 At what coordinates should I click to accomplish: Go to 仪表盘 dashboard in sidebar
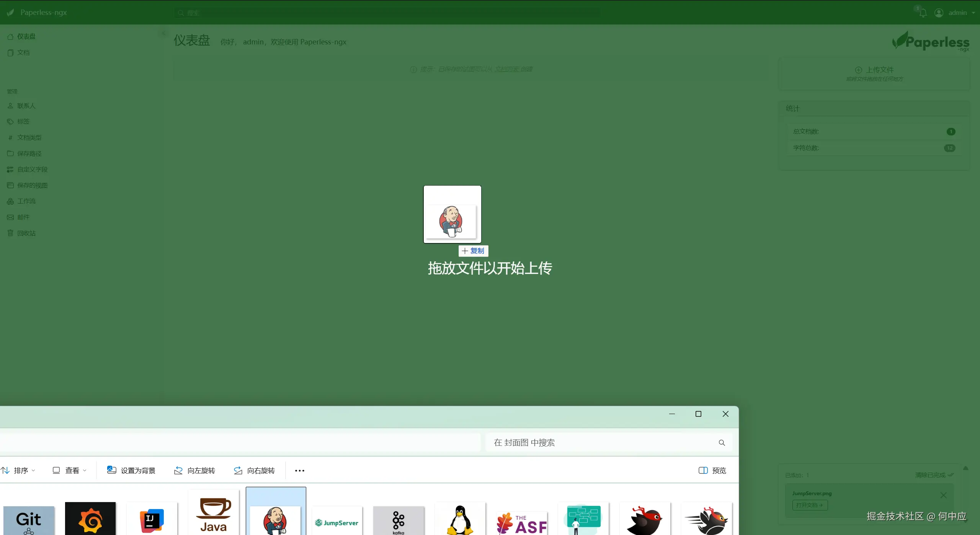(x=26, y=36)
